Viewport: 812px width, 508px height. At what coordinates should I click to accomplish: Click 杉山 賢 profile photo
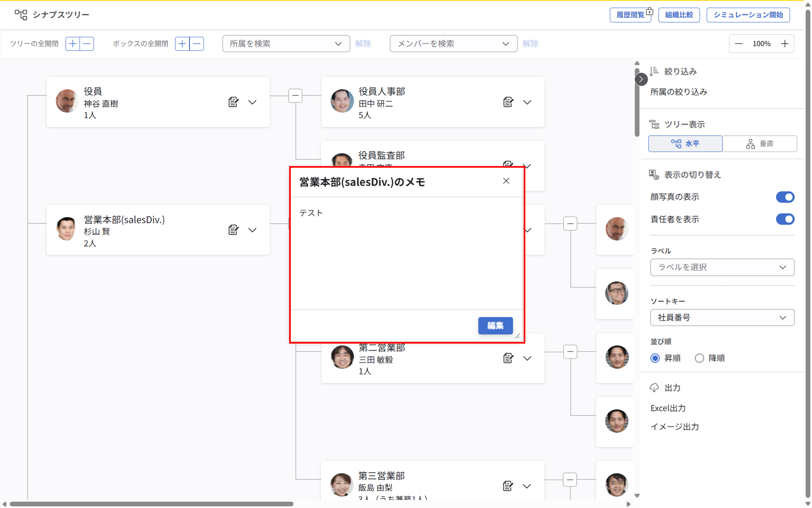pos(67,229)
